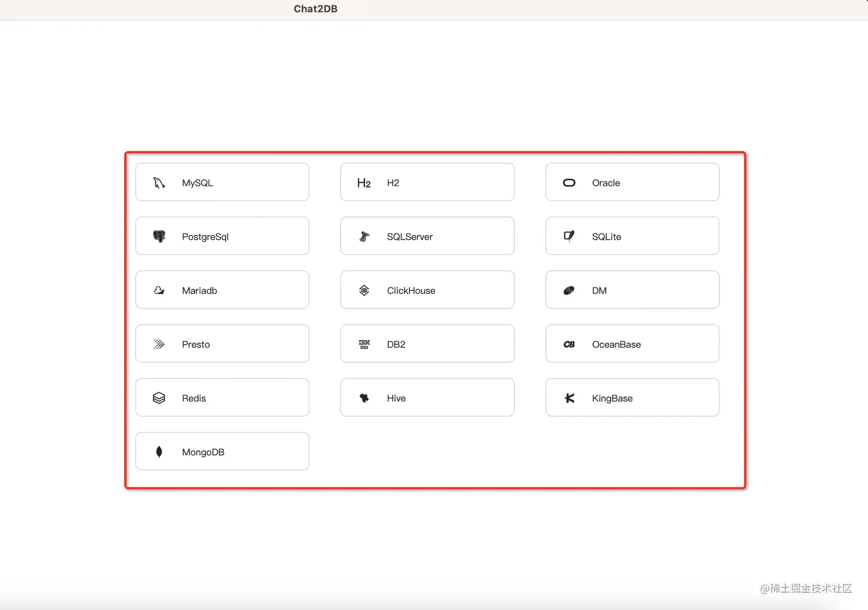Choose the MySQL label text

click(x=197, y=183)
